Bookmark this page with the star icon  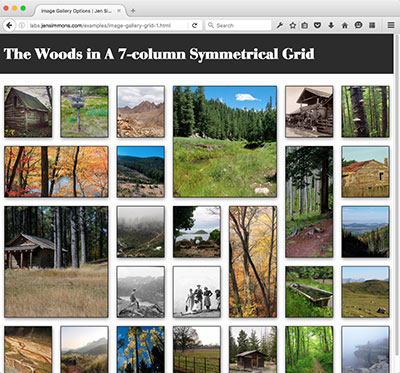pyautogui.click(x=293, y=25)
